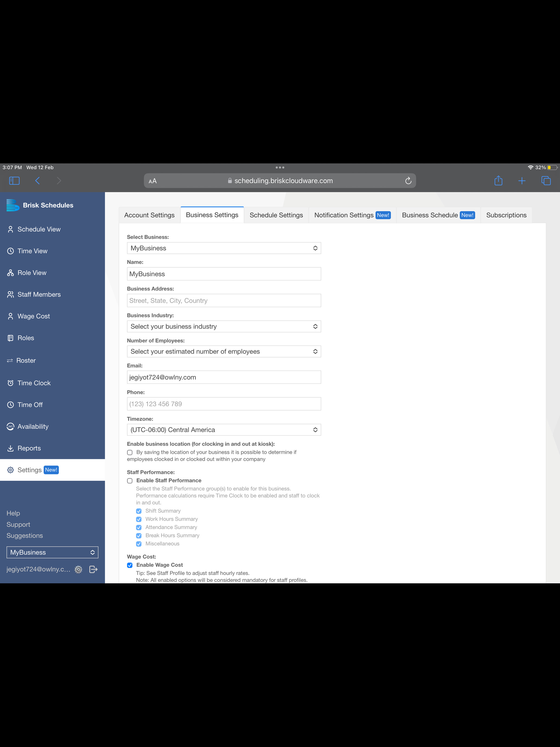Open the Safari share icon
The width and height of the screenshot is (560, 747).
coord(498,181)
